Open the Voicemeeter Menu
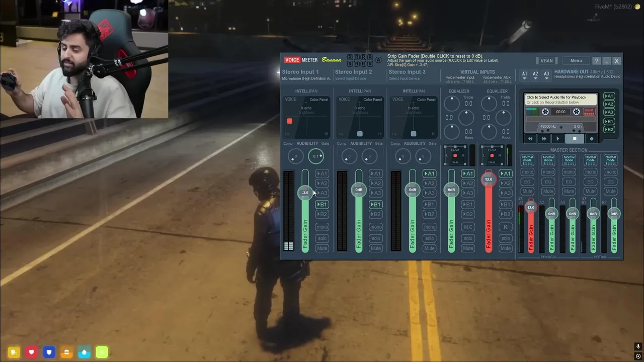 point(576,61)
